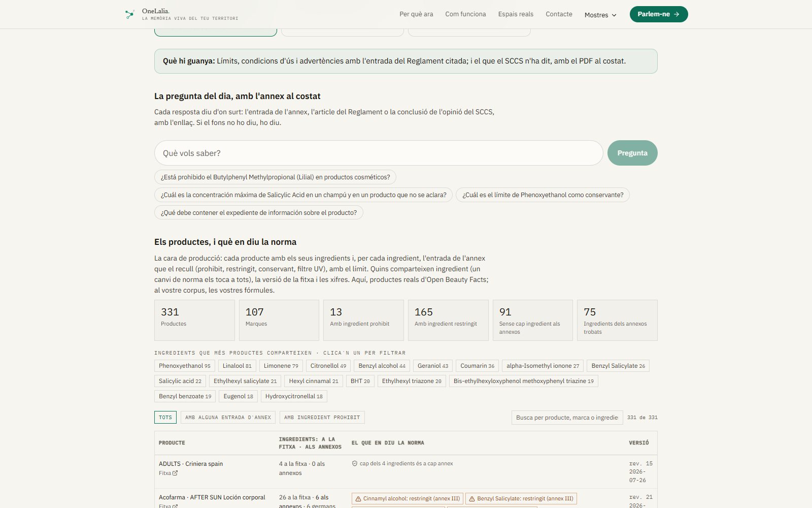Filter by Linalool 81 ingredient
The image size is (812, 508).
pos(237,366)
